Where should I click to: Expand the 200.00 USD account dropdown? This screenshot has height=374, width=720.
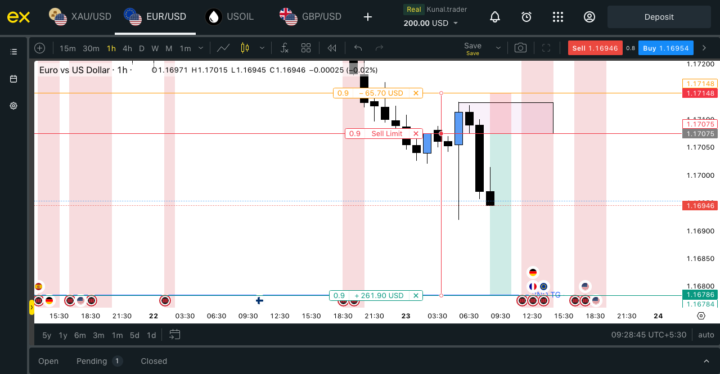point(431,23)
